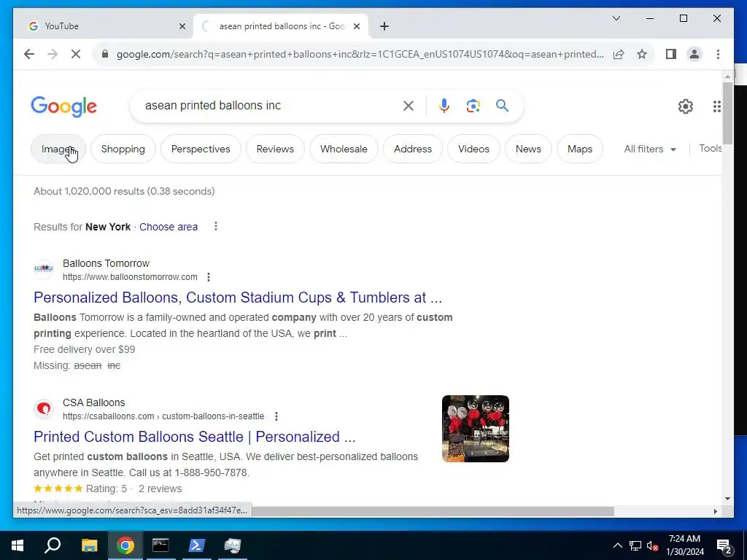This screenshot has width=747, height=560.
Task: Open Personalized Balloons, Custom Stadium Cups result
Action: click(x=238, y=297)
